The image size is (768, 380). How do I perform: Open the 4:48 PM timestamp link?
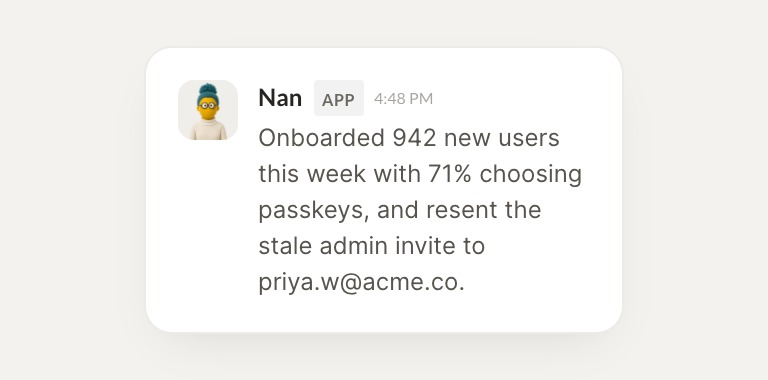click(404, 98)
